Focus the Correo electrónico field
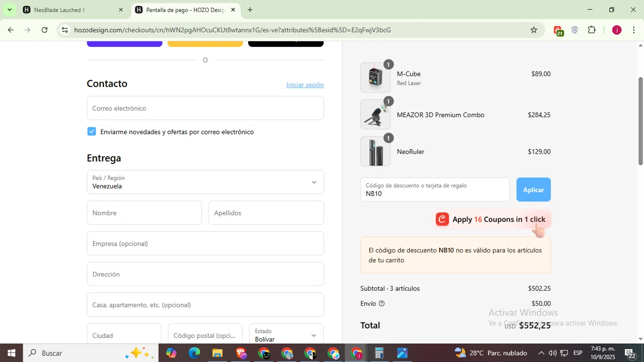644x362 pixels. [205, 108]
